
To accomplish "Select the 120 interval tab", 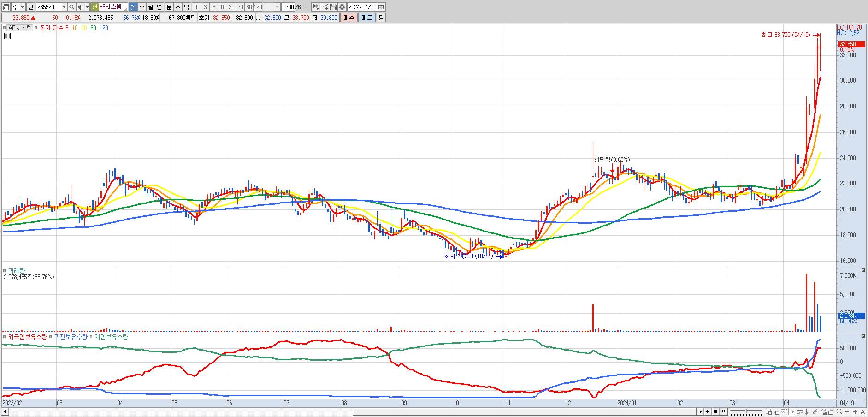I will click(258, 7).
